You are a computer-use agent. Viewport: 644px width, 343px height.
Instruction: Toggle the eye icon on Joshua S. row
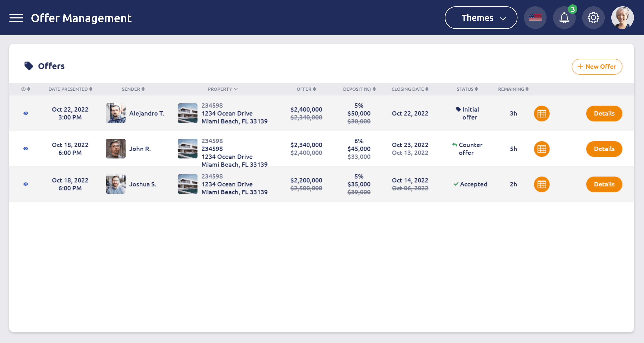pyautogui.click(x=26, y=184)
